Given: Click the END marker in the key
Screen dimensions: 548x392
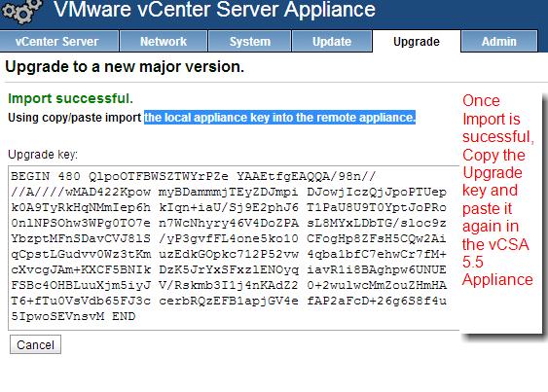Looking at the screenshot, I should click(x=124, y=316).
